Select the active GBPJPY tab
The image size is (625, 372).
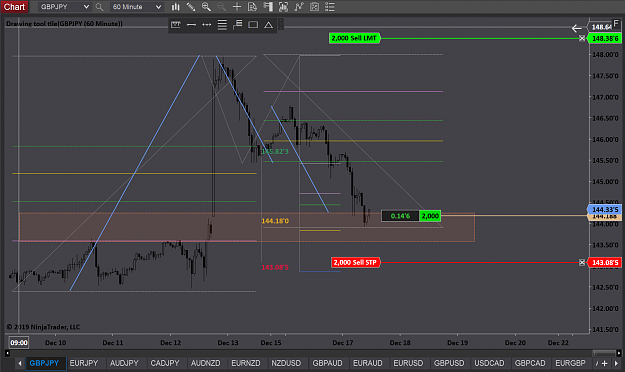pyautogui.click(x=45, y=363)
